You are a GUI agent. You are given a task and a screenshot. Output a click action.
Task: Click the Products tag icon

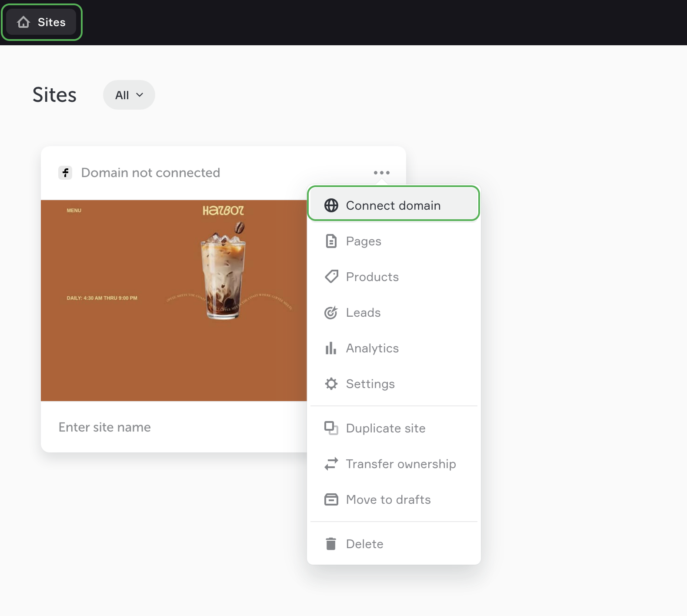[x=331, y=277]
